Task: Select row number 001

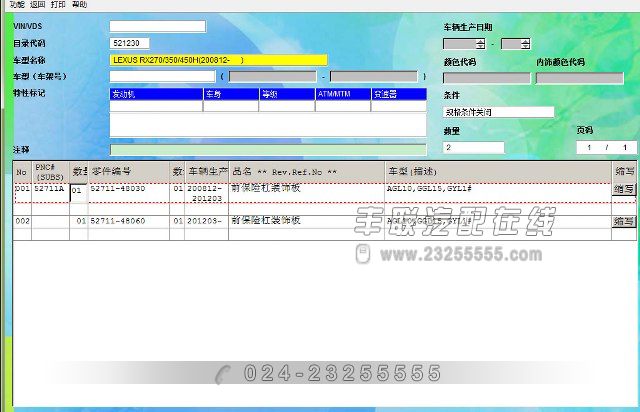Action: (x=22, y=189)
